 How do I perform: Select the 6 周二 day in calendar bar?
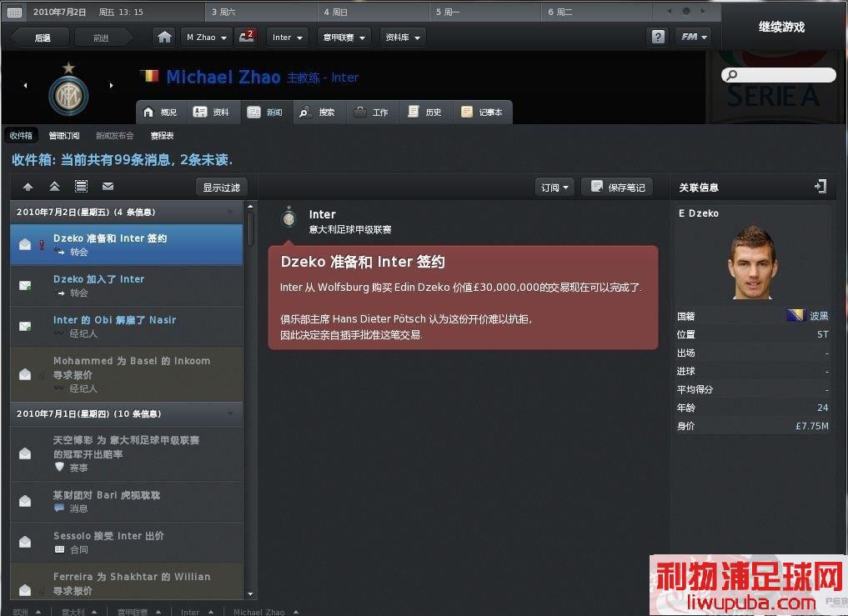(x=598, y=12)
